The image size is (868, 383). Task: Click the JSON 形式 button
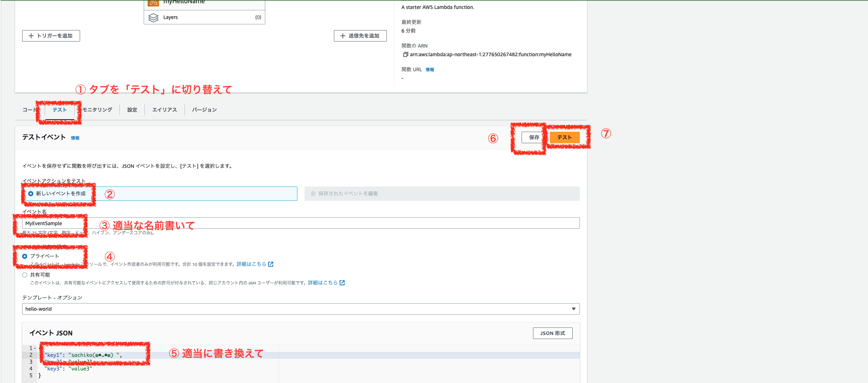(x=553, y=333)
